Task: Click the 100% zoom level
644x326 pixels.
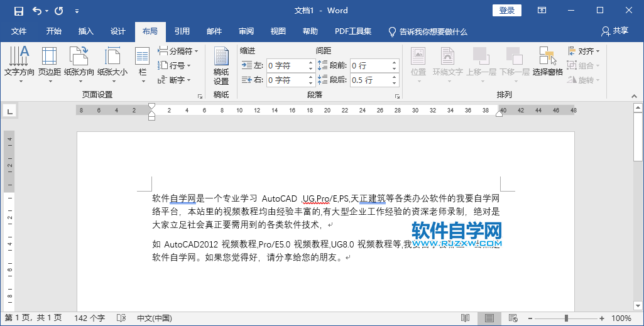Action: [621, 318]
